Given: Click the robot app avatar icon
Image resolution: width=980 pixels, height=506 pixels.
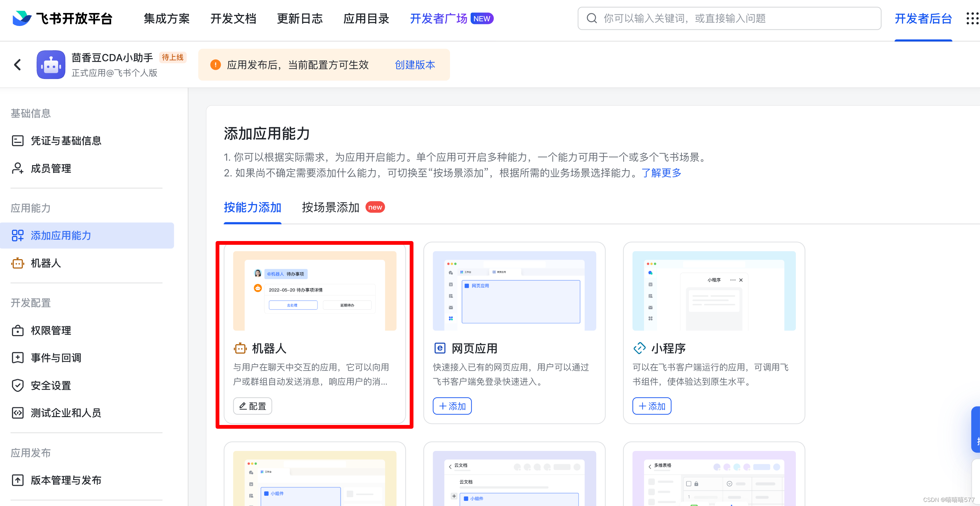Looking at the screenshot, I should coord(51,65).
